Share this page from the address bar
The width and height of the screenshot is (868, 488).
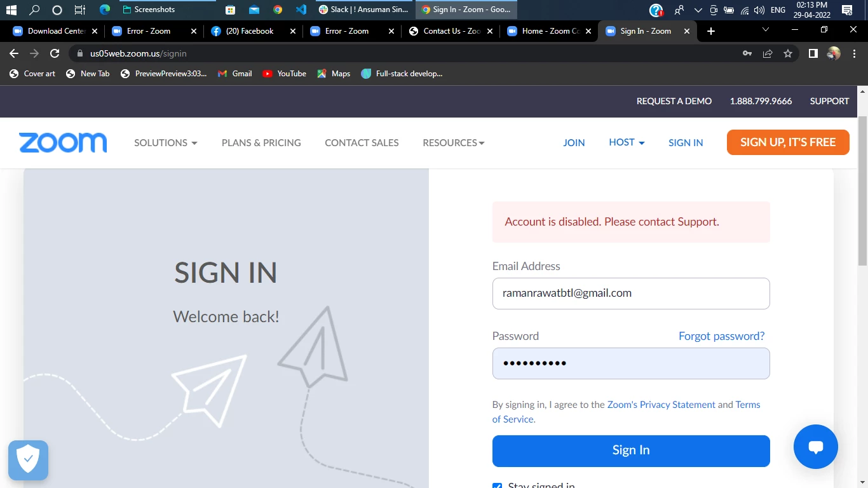coord(768,53)
